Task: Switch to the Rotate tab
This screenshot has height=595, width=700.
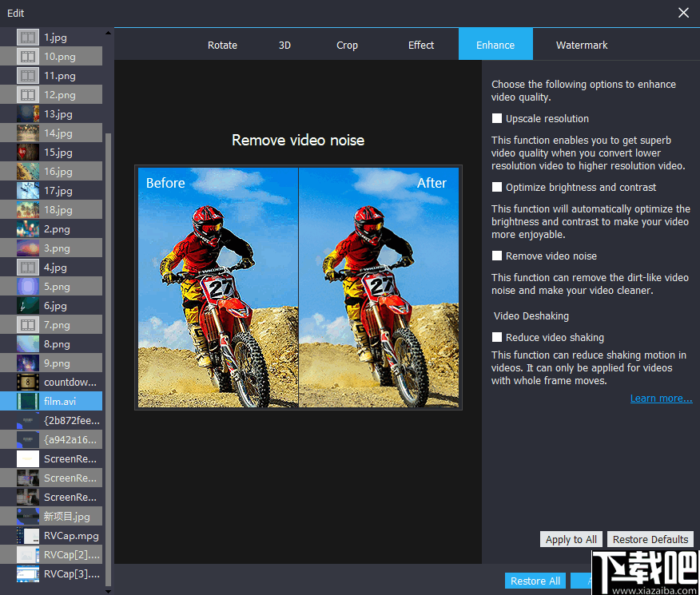Action: pos(222,45)
